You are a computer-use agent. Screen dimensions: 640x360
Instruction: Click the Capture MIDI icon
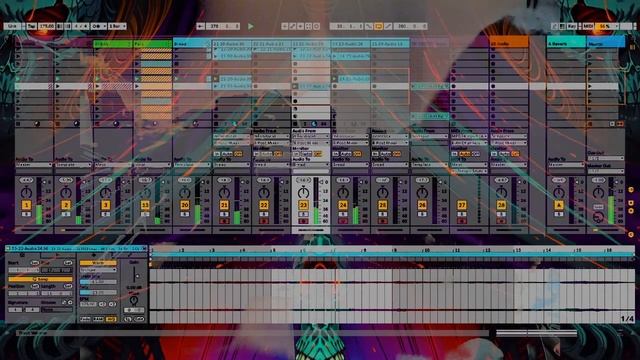[309, 26]
